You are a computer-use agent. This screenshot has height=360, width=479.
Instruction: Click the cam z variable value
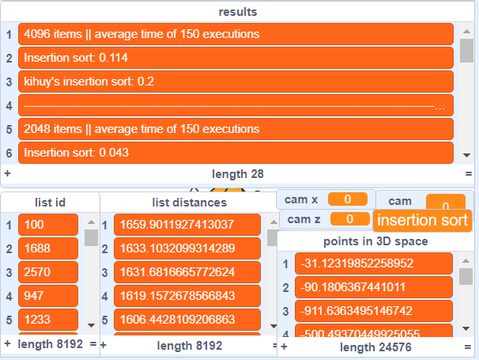pos(350,219)
